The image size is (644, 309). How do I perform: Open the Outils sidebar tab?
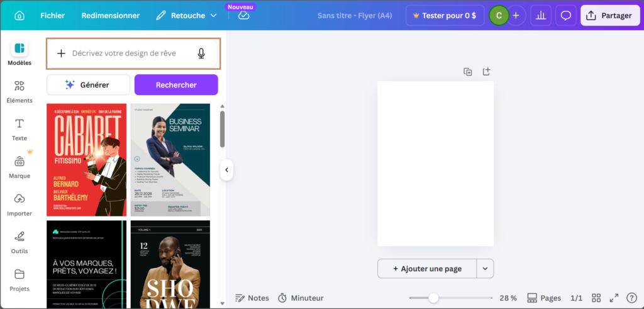pos(19,242)
